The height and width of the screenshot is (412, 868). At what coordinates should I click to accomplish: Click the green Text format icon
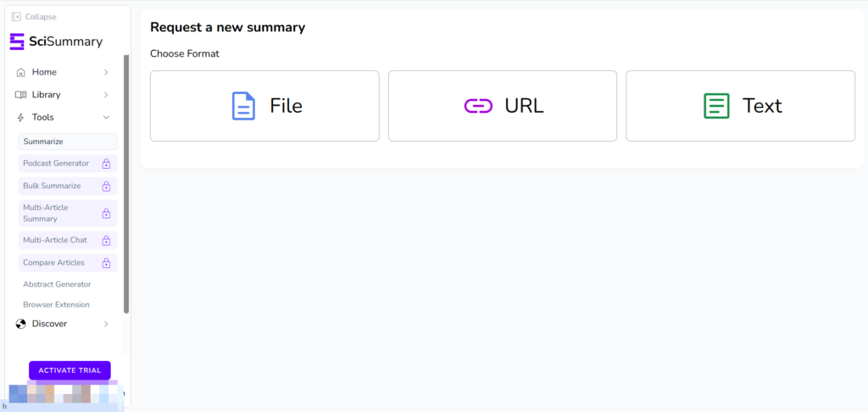[x=716, y=106]
